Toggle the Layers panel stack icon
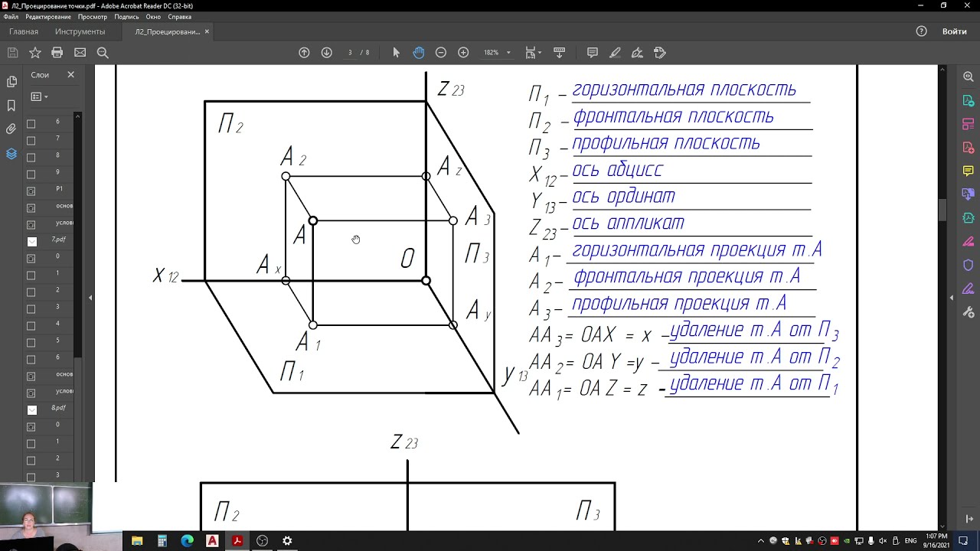The width and height of the screenshot is (980, 551). (x=11, y=154)
